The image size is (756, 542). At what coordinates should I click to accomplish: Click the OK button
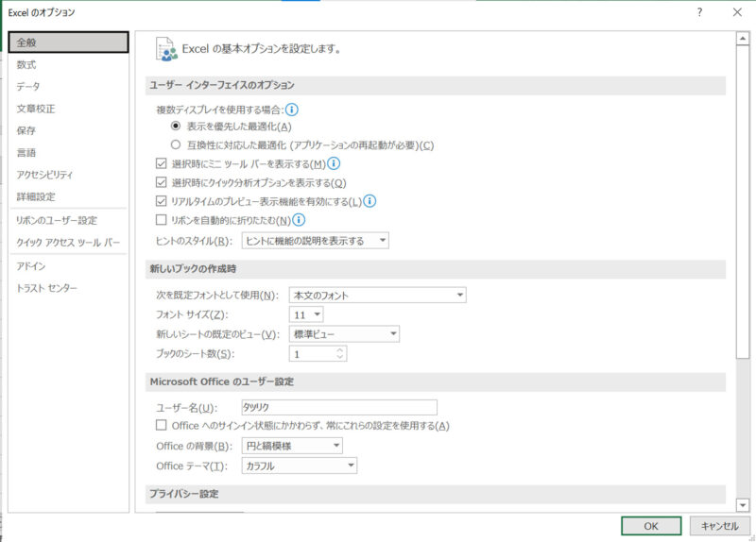tap(651, 526)
